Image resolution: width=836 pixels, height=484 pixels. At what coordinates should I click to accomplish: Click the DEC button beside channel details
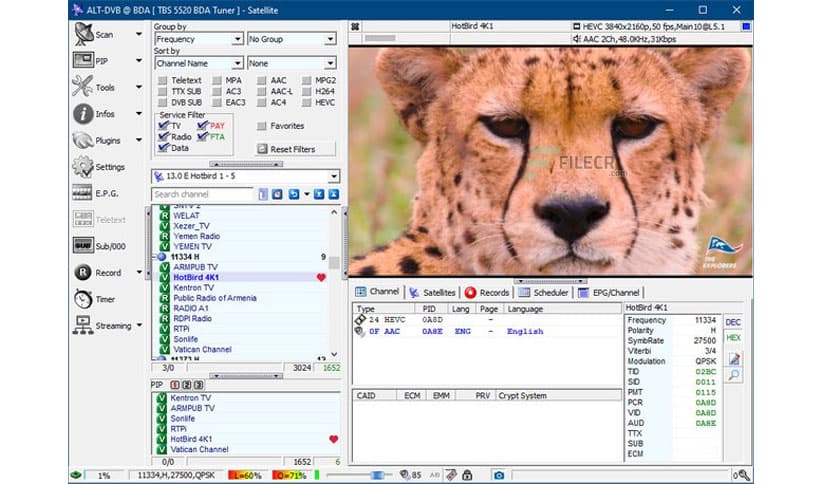(x=733, y=322)
